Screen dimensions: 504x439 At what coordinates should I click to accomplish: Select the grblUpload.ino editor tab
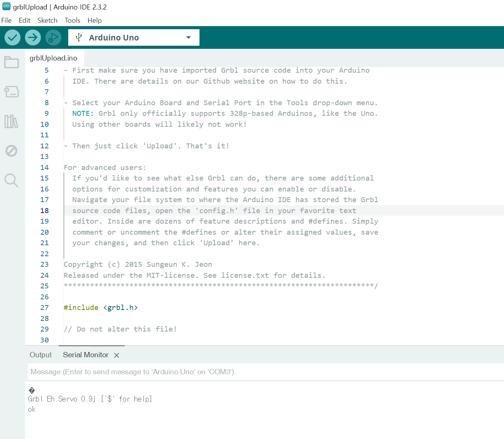coord(53,58)
